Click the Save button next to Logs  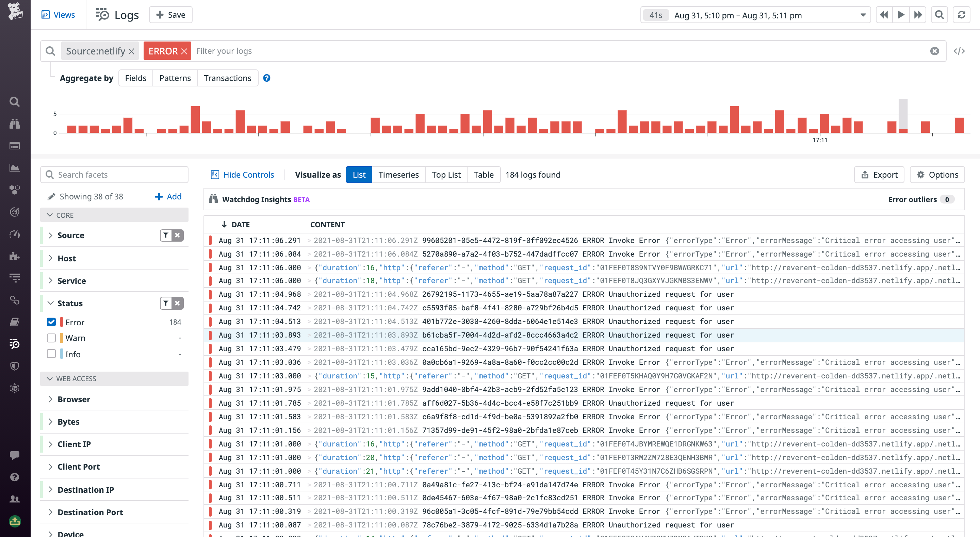click(x=170, y=14)
